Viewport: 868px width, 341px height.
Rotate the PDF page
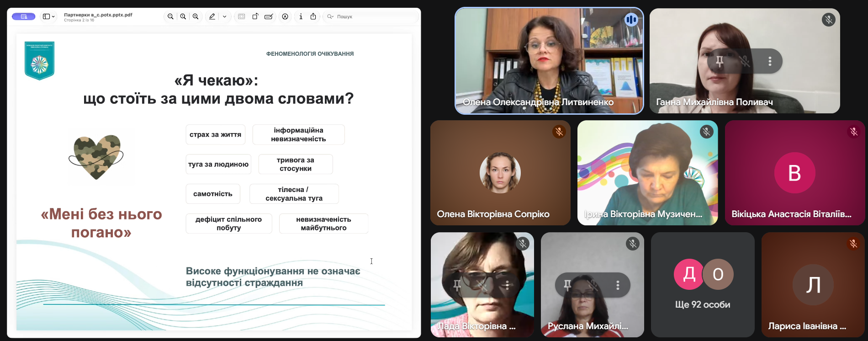255,16
